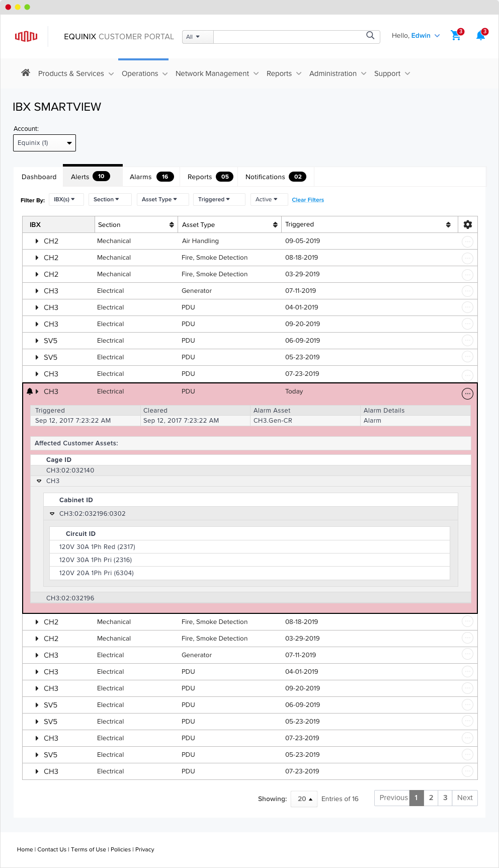The height and width of the screenshot is (868, 499).
Task: Open the Support menu
Action: [x=392, y=73]
